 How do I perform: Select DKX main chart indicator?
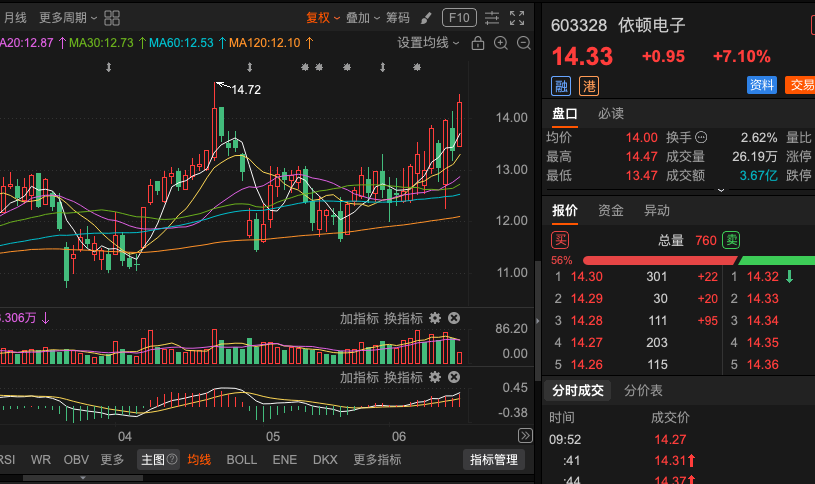tap(325, 460)
